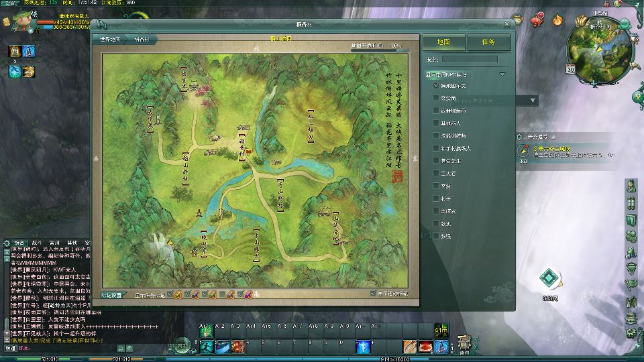Screen dimensions: 644x362
Task: Open the backpack pavilion icon
Action: pyautogui.click(x=464, y=345)
